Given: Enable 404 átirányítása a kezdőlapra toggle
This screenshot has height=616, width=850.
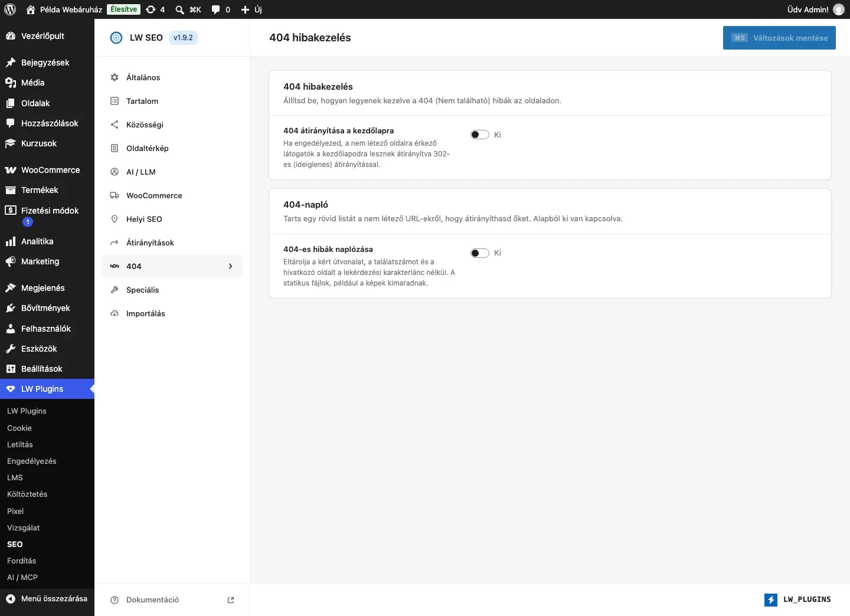Looking at the screenshot, I should (x=480, y=135).
